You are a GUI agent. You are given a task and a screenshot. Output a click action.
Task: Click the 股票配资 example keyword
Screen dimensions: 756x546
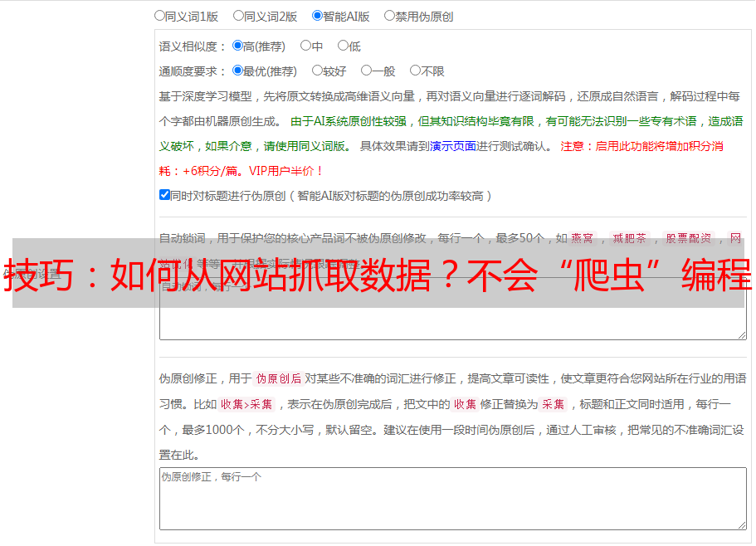pyautogui.click(x=689, y=238)
